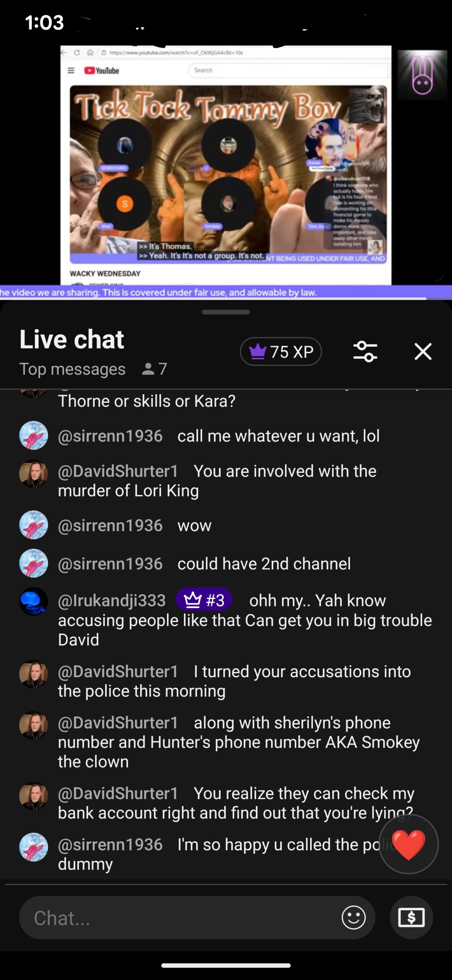Image resolution: width=452 pixels, height=980 pixels.
Task: Tap the chat panel drag handle
Action: 226,312
